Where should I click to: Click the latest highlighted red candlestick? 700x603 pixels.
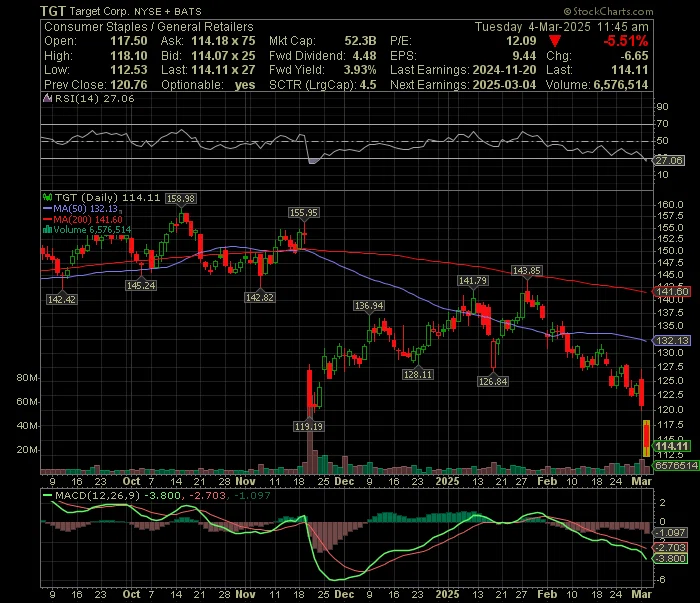[646, 438]
